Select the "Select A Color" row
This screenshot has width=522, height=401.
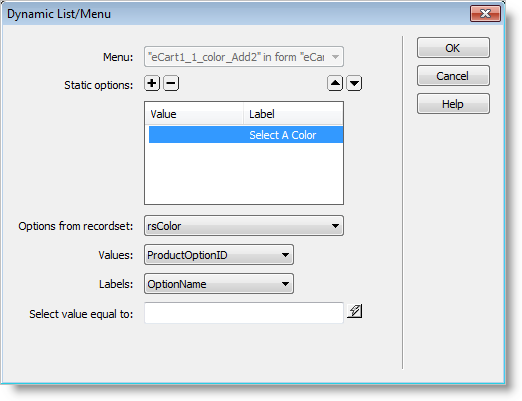pyautogui.click(x=246, y=135)
